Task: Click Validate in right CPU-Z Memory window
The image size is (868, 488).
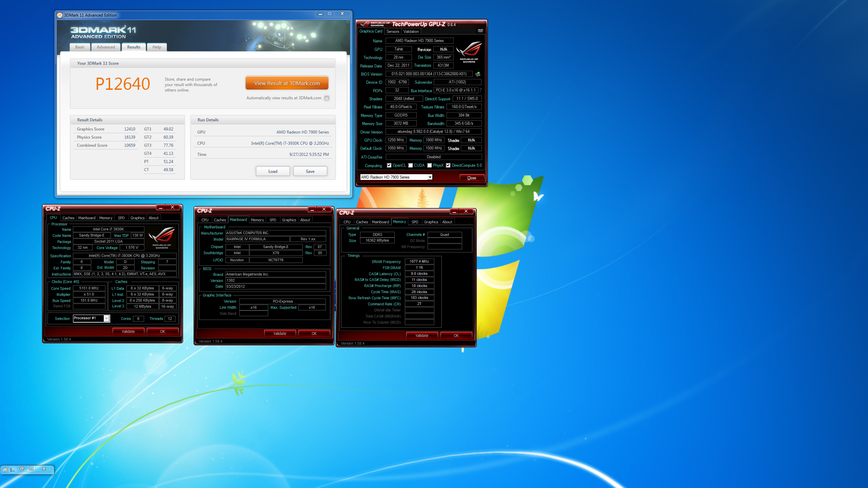Action: pos(422,335)
